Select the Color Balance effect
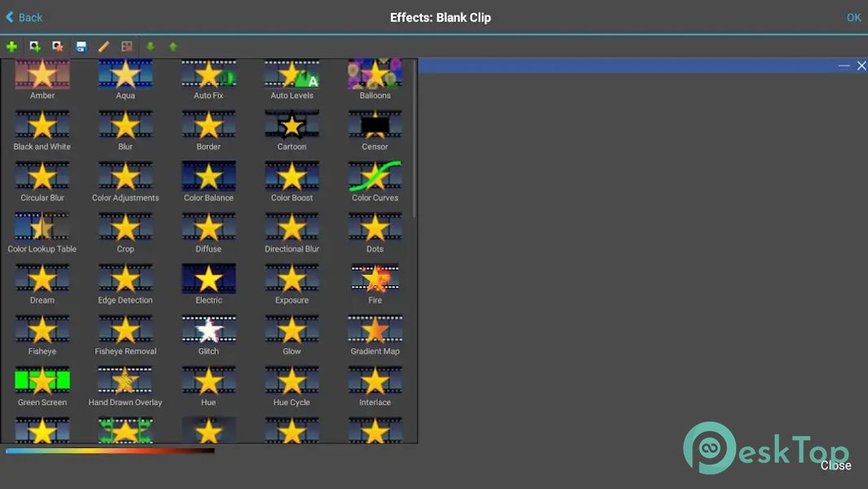This screenshot has width=868, height=489. (208, 182)
